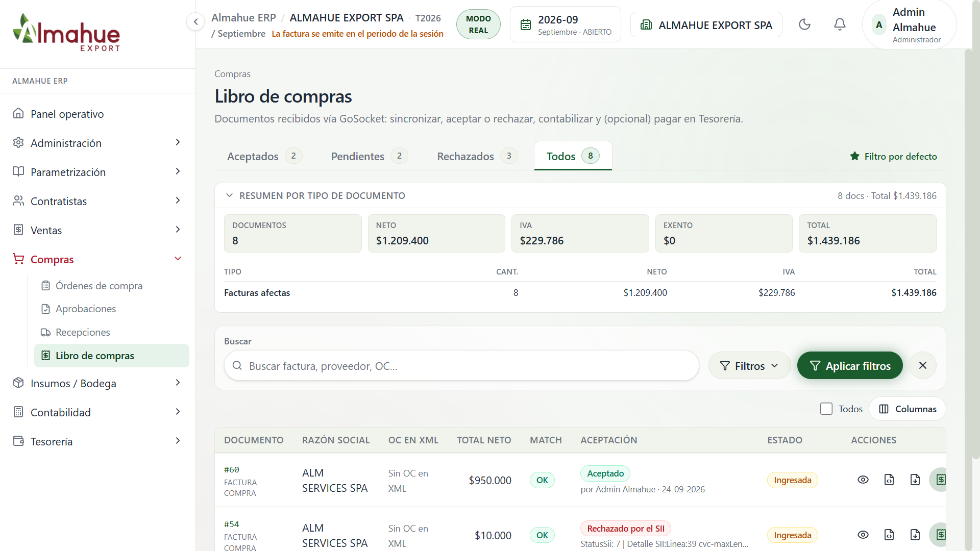Viewport: 980px width, 551px height.
Task: Click the MODO REAL badge
Action: coord(478,24)
